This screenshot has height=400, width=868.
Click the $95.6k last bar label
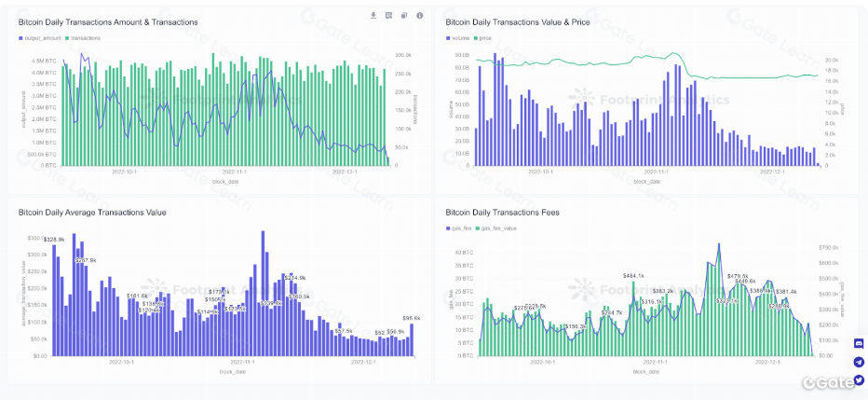point(411,318)
